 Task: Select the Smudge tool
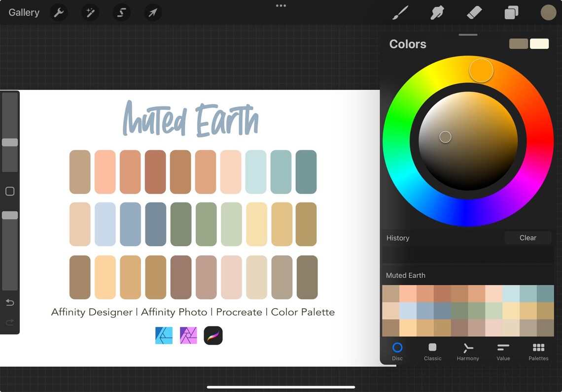(x=437, y=12)
